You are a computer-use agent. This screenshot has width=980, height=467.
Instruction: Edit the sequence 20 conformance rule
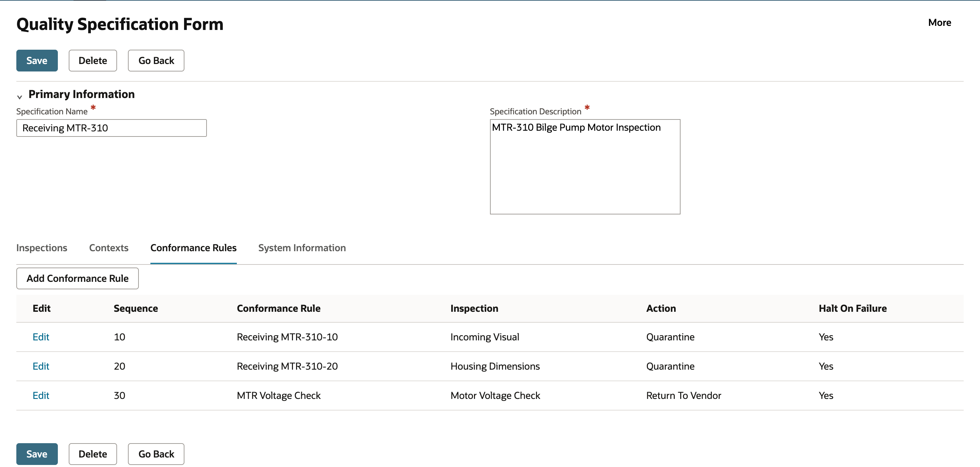(41, 366)
